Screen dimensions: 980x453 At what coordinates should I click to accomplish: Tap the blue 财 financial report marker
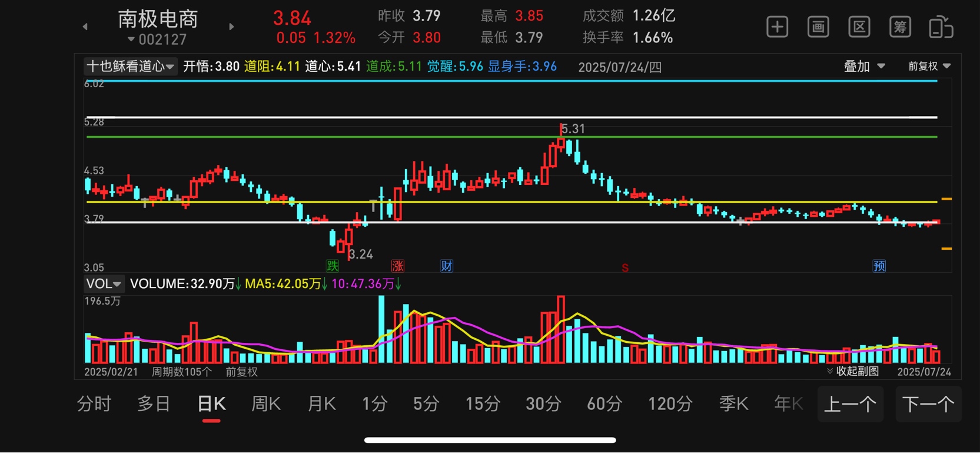click(x=447, y=266)
